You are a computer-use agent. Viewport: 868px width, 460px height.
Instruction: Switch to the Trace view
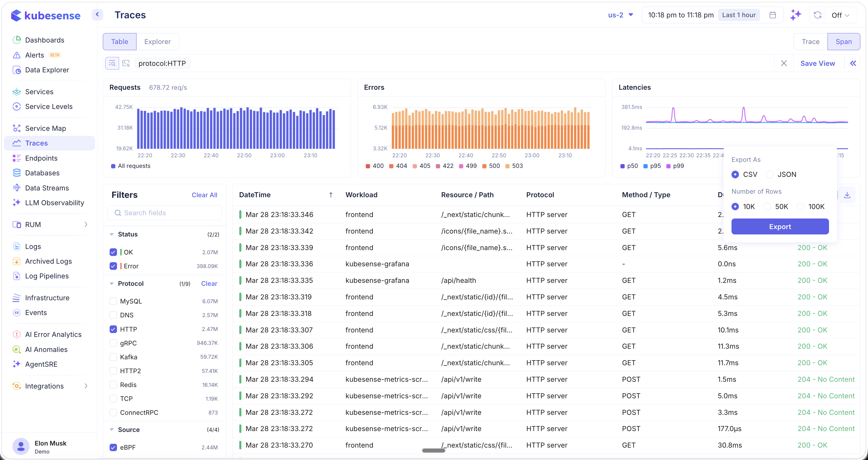click(x=810, y=41)
